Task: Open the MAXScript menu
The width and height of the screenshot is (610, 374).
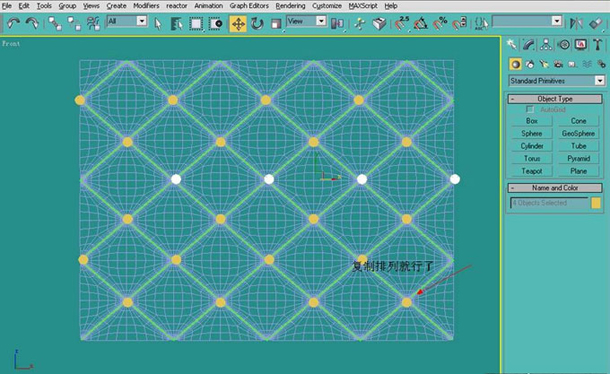Action: pos(363,6)
